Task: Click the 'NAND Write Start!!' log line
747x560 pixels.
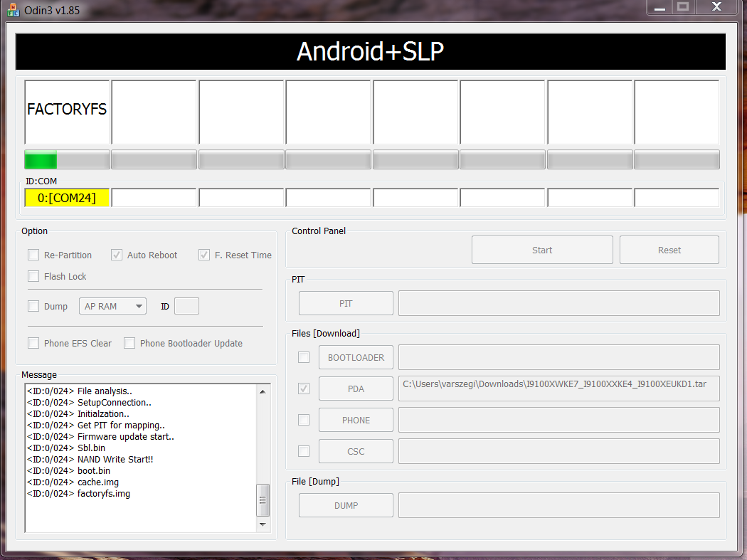Action: click(x=90, y=460)
